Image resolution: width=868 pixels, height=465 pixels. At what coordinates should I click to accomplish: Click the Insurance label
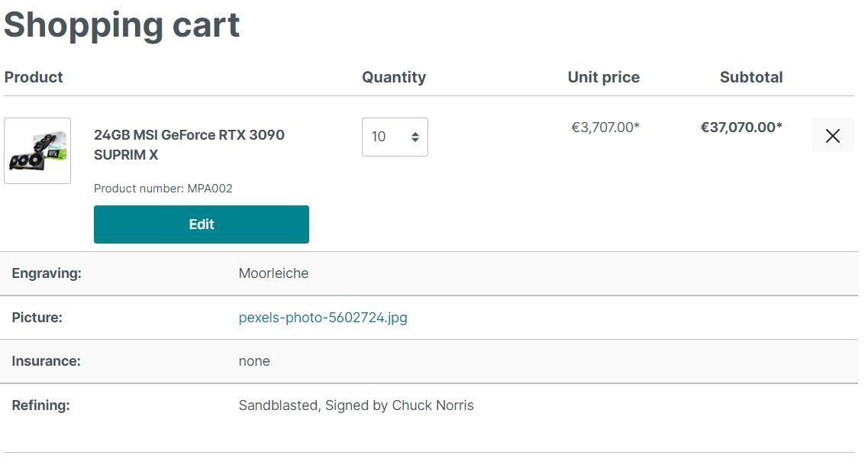pos(46,361)
